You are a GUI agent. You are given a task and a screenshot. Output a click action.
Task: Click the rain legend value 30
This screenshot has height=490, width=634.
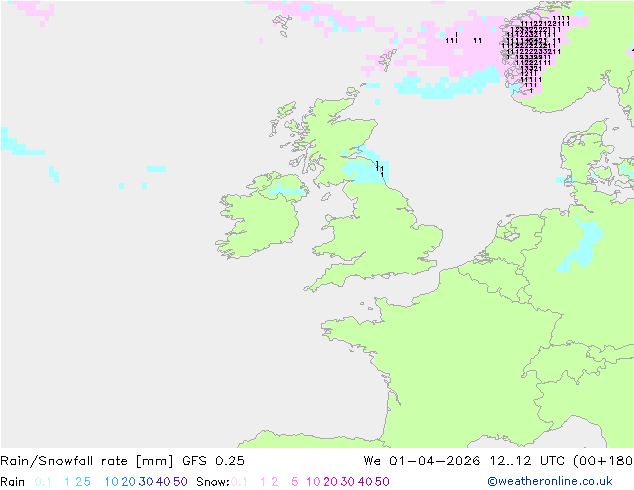coord(146,482)
